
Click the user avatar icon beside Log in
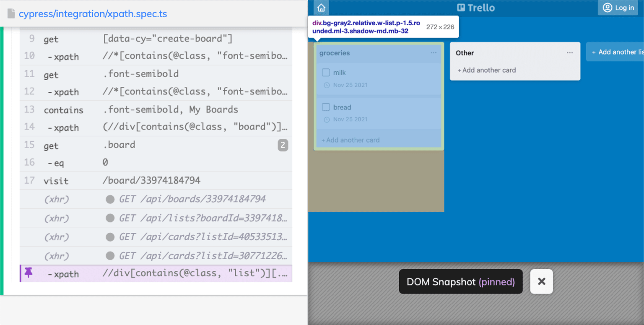pos(608,7)
